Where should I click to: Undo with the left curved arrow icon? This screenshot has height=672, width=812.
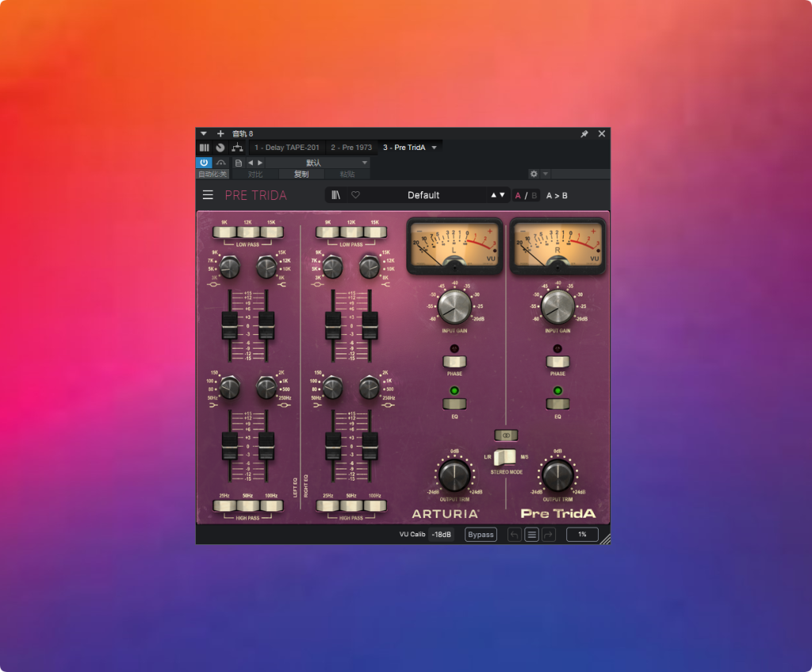(x=514, y=535)
